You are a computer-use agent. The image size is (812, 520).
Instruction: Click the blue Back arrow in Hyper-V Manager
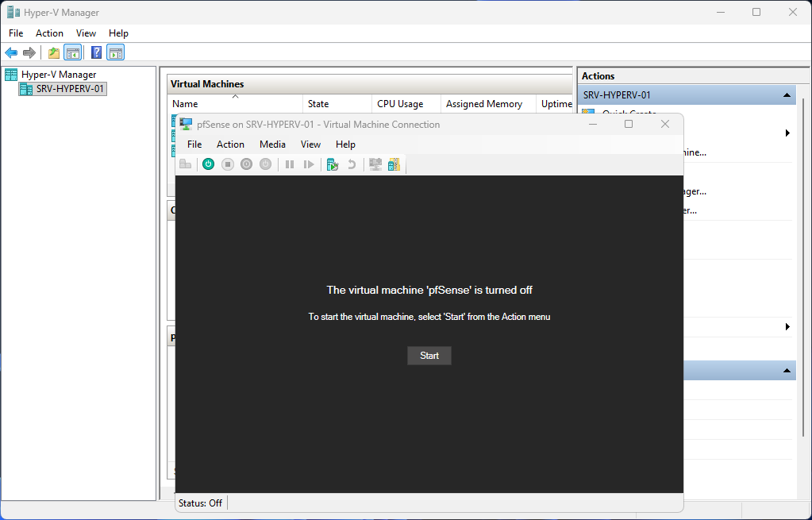[x=11, y=53]
